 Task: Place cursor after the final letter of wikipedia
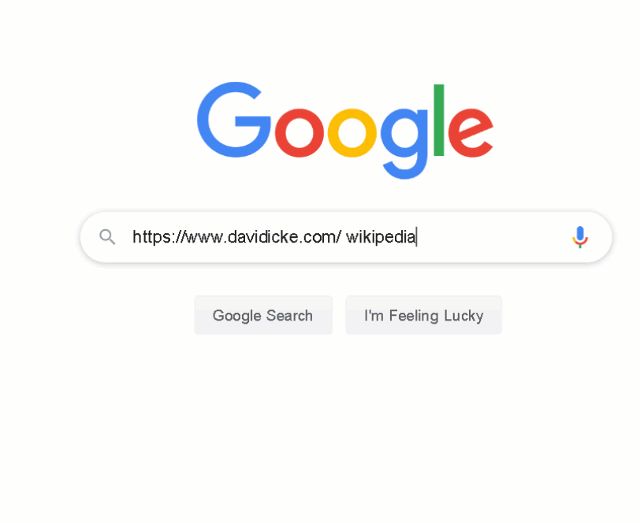(416, 237)
